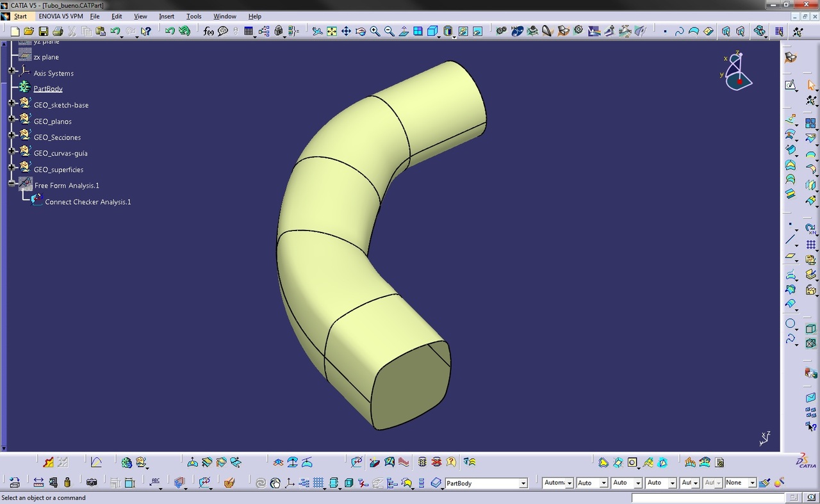Image resolution: width=820 pixels, height=504 pixels.
Task: Click the Paste clipboard icon
Action: [101, 31]
